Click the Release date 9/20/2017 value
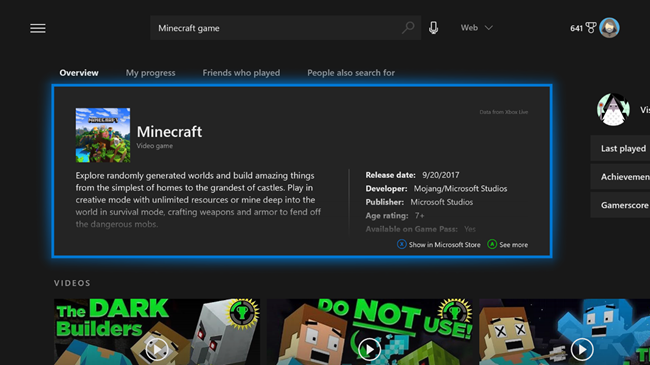The image size is (650, 365). pyautogui.click(x=441, y=175)
